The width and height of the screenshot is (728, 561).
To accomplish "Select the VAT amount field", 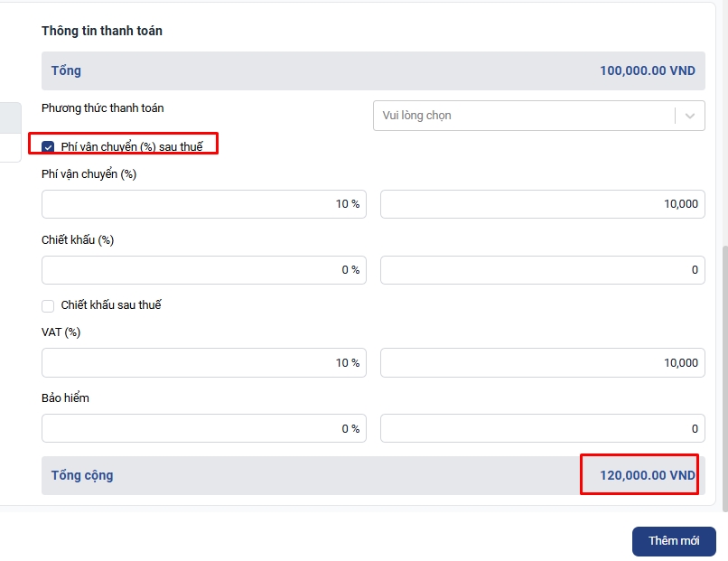I will [x=542, y=363].
